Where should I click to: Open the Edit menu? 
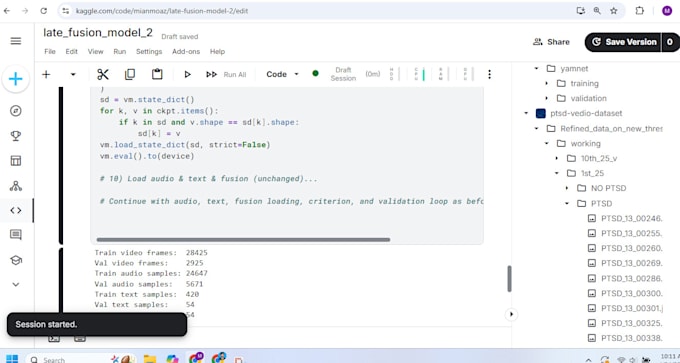click(x=72, y=52)
